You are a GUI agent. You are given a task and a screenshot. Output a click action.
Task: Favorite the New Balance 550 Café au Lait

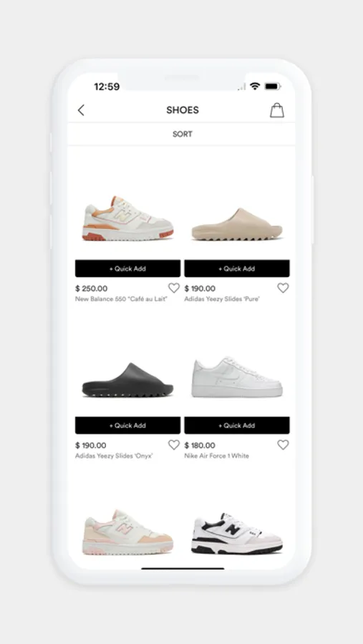[174, 288]
